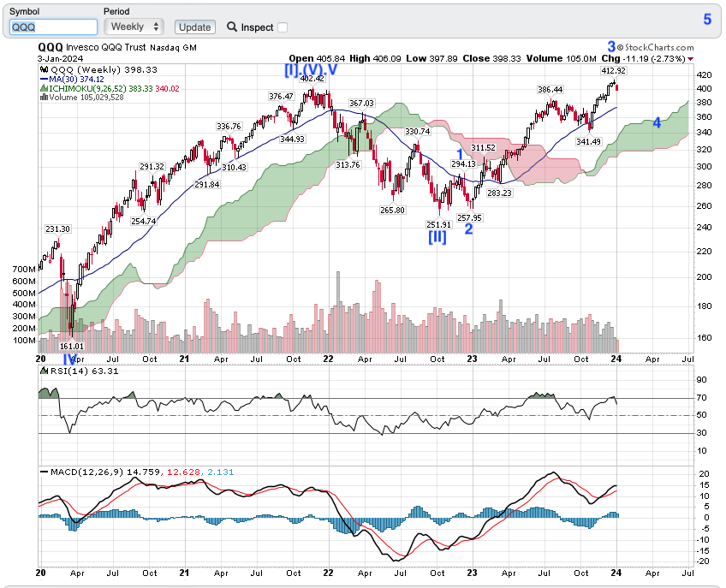Click the 412.92 high price label

click(x=613, y=71)
